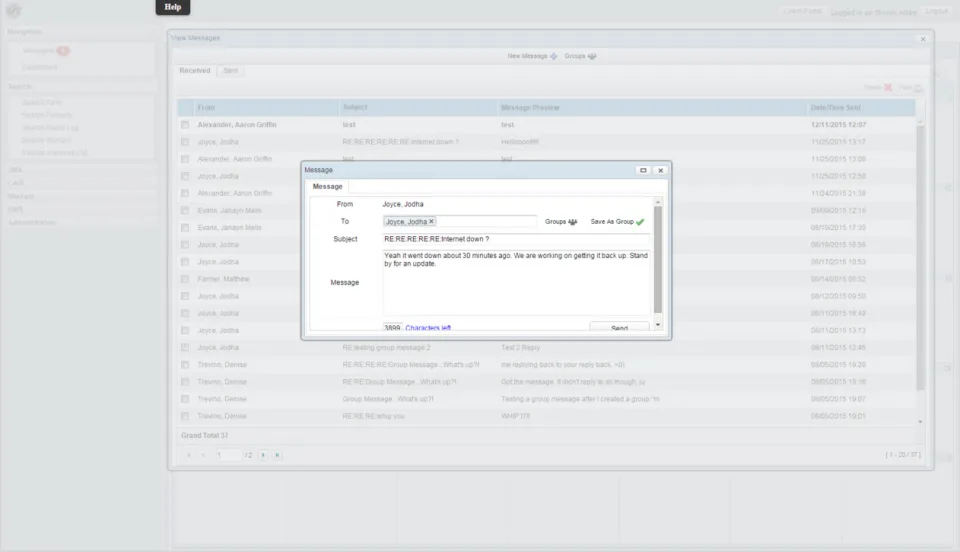Image resolution: width=960 pixels, height=552 pixels.
Task: Click the Subject input field
Action: pyautogui.click(x=516, y=239)
